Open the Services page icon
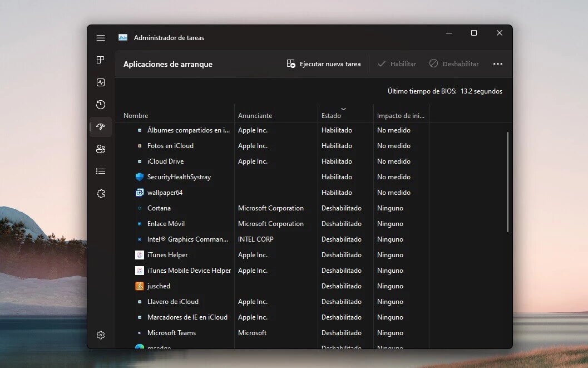Viewport: 588px width, 368px height. pyautogui.click(x=101, y=194)
